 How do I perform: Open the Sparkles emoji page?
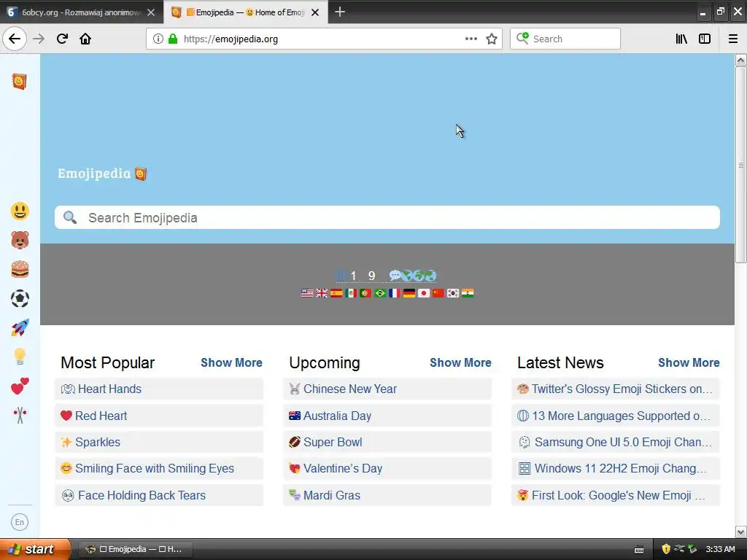(x=158, y=442)
